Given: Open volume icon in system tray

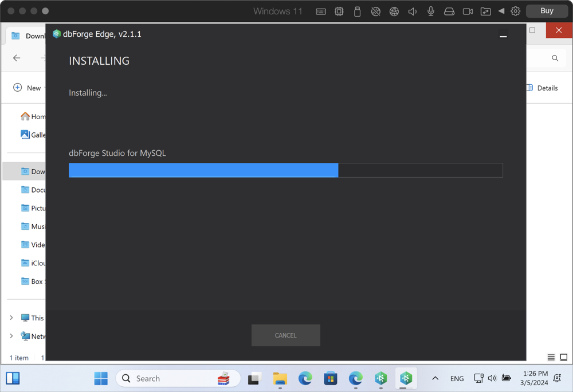Looking at the screenshot, I should coord(492,378).
